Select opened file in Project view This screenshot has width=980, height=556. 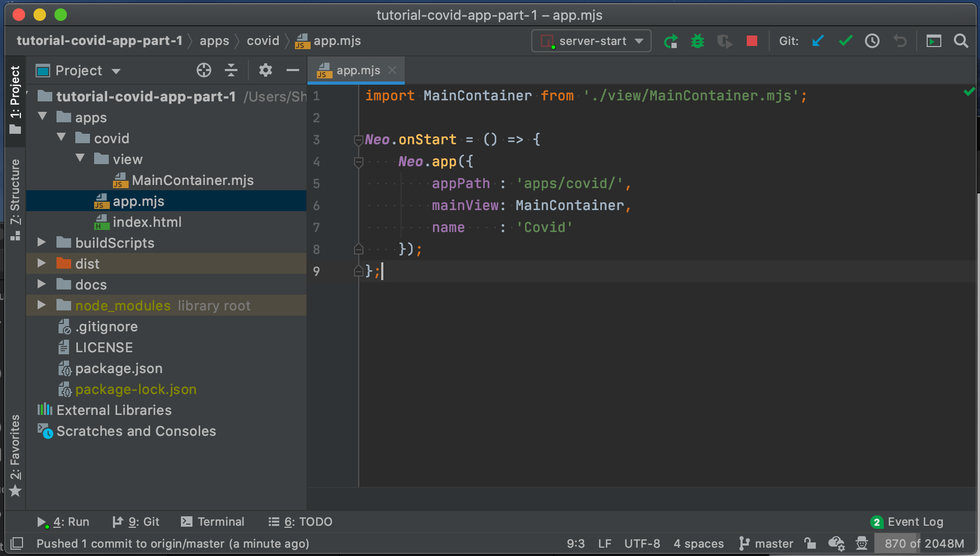pyautogui.click(x=203, y=70)
